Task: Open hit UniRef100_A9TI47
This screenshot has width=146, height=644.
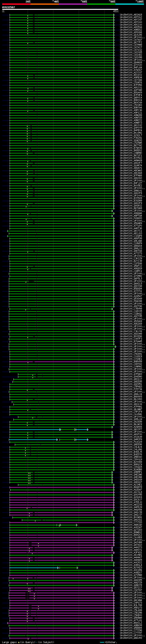Action: (131, 20)
